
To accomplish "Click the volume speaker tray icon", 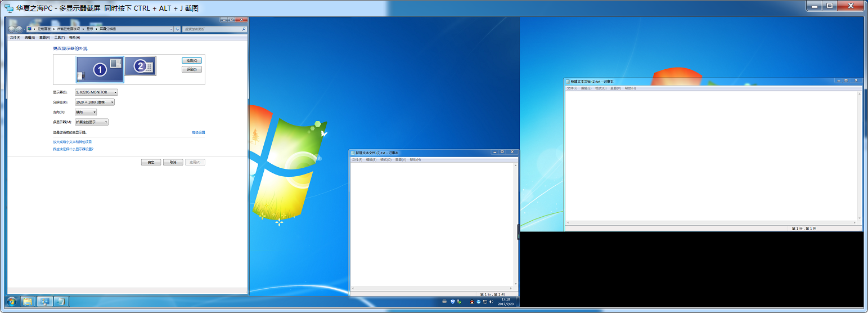I will [x=491, y=302].
